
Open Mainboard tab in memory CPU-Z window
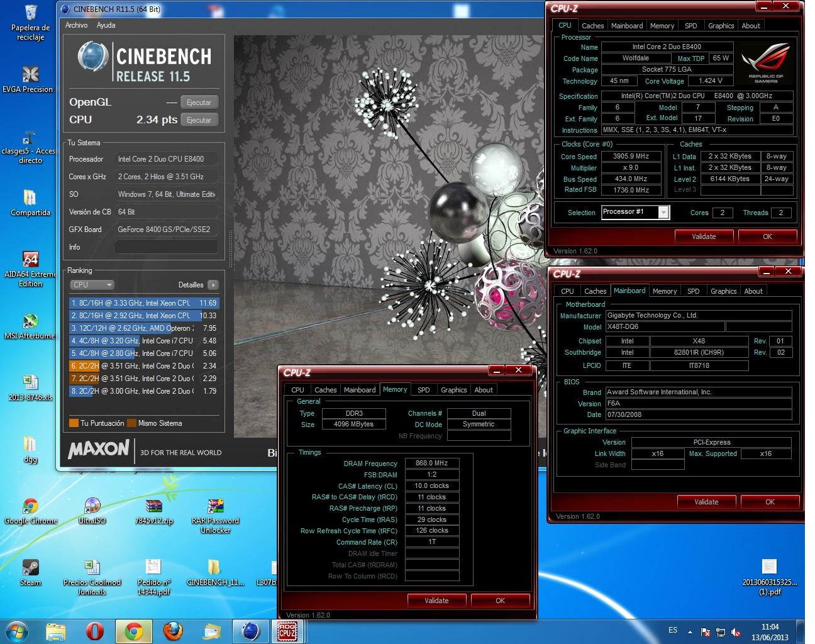tap(360, 390)
